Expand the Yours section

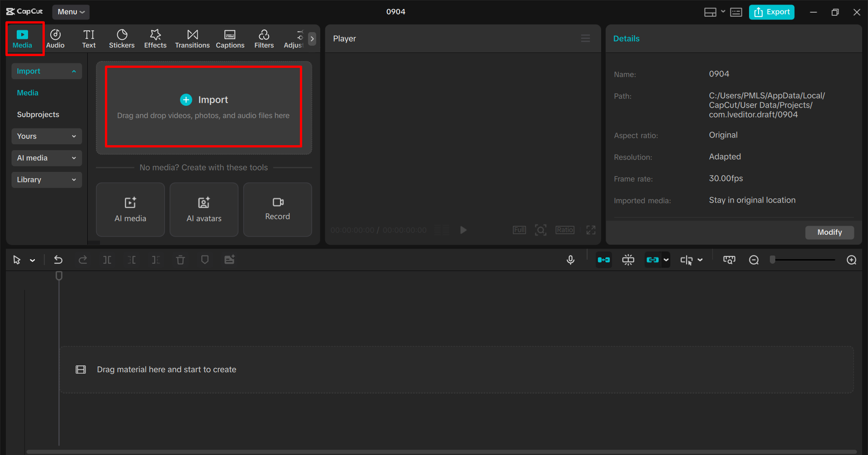coord(47,136)
